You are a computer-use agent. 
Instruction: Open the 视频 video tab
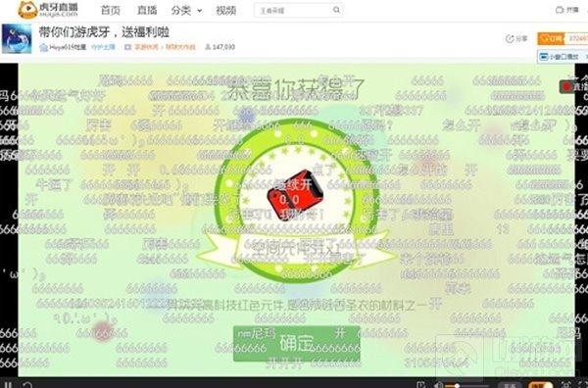(225, 11)
